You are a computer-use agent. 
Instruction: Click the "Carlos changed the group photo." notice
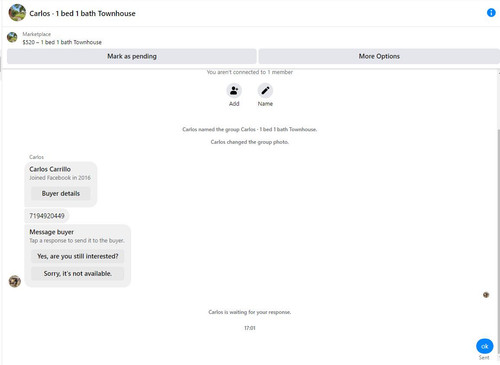(250, 142)
